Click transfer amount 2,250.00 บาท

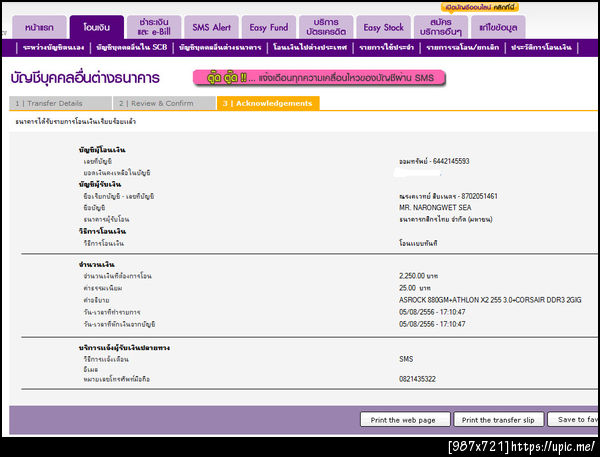(418, 276)
